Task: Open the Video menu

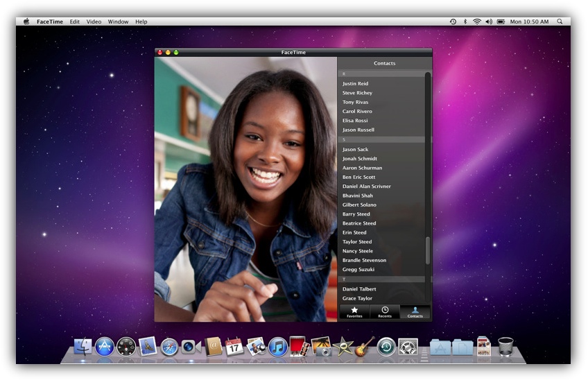Action: click(x=94, y=21)
